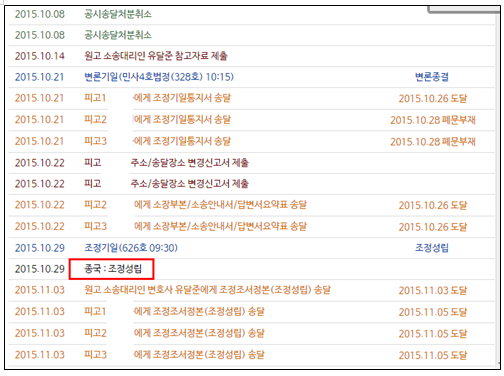
Task: Click 조정조서정본(조정성립) 송달 text for 피고2
Action: click(208, 333)
